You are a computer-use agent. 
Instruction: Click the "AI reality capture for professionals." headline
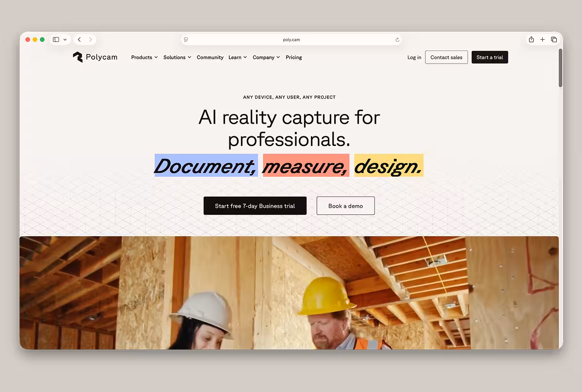pos(290,128)
